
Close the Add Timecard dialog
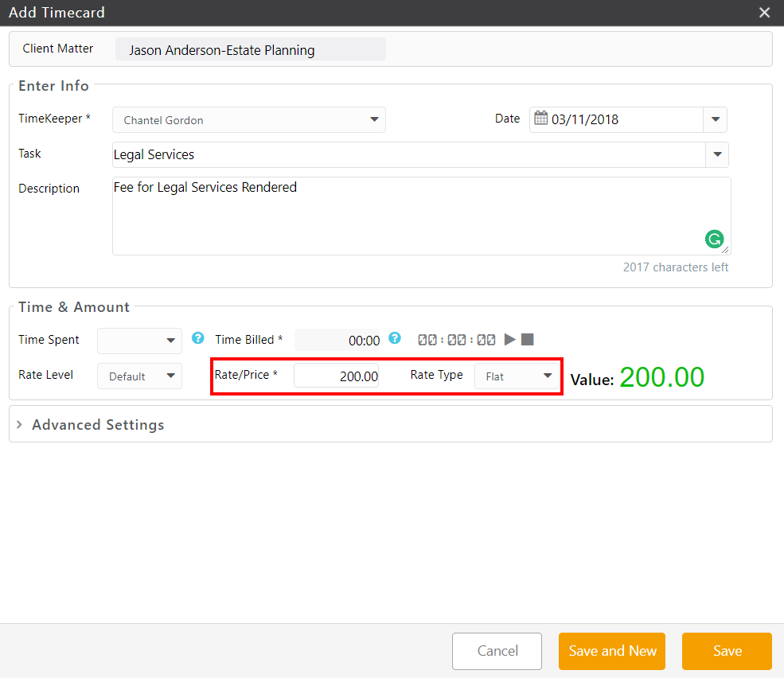764,13
